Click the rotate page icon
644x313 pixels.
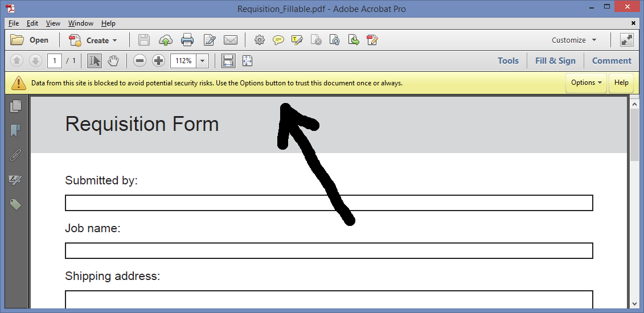335,40
